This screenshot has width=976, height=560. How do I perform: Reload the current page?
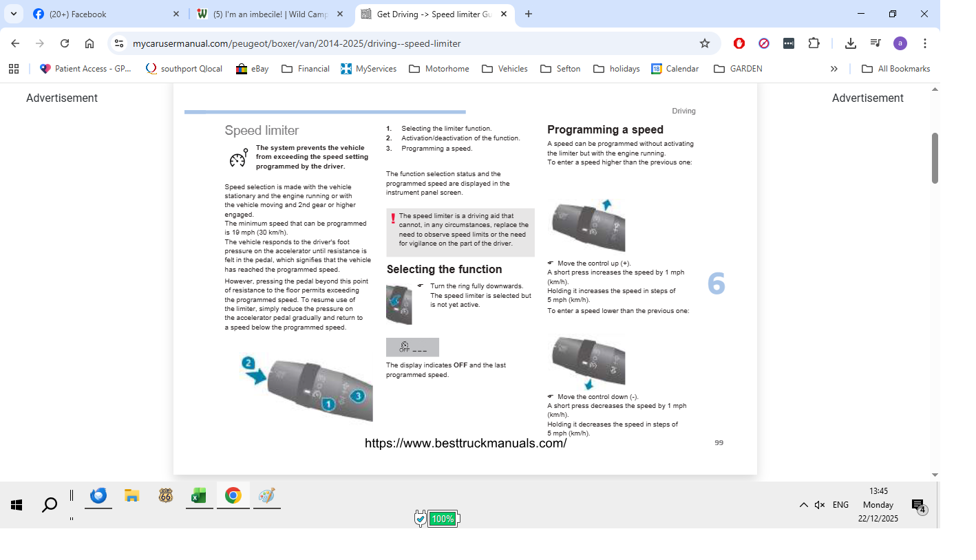point(65,43)
